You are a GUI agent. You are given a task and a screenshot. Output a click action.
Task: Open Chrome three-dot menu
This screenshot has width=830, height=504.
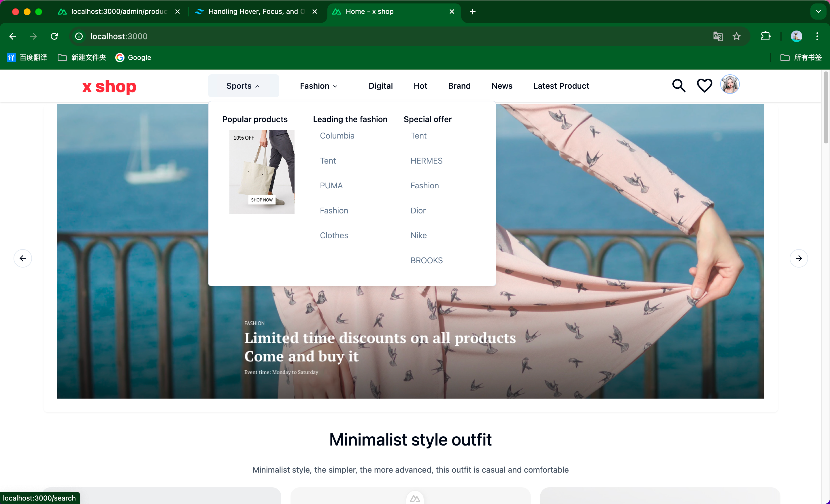[817, 36]
